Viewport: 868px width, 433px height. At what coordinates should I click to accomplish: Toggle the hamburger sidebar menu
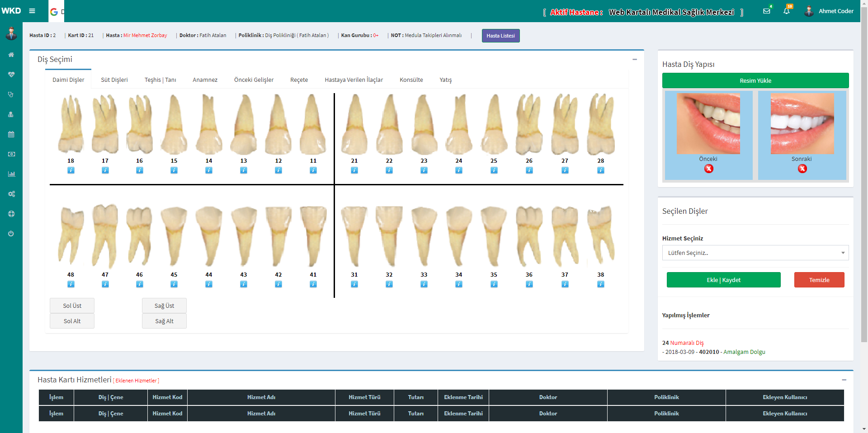pyautogui.click(x=32, y=11)
